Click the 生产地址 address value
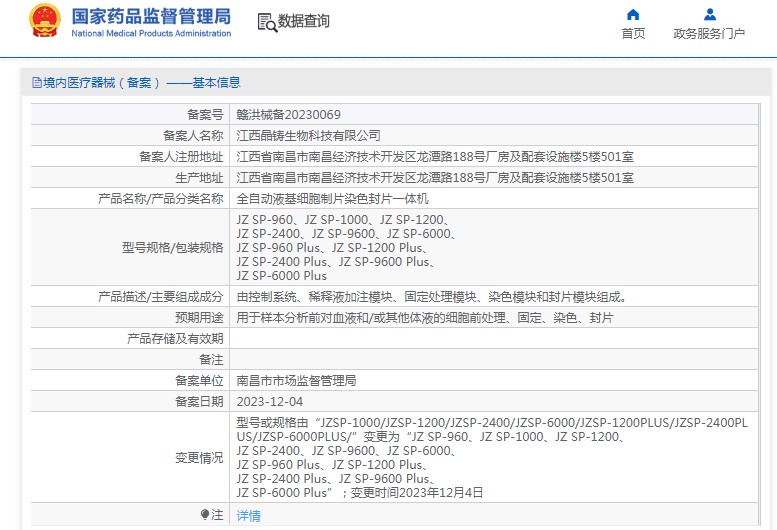Screen dimensions: 777x530 [434, 178]
